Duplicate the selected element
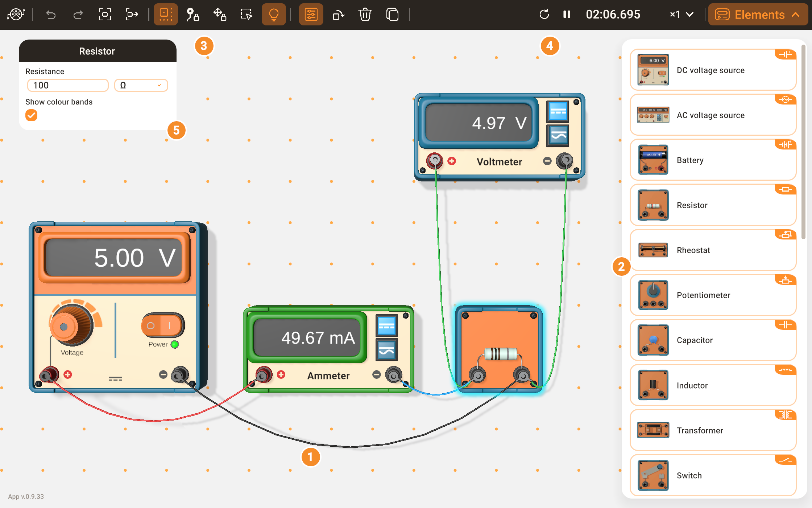The width and height of the screenshot is (812, 508). [392, 15]
